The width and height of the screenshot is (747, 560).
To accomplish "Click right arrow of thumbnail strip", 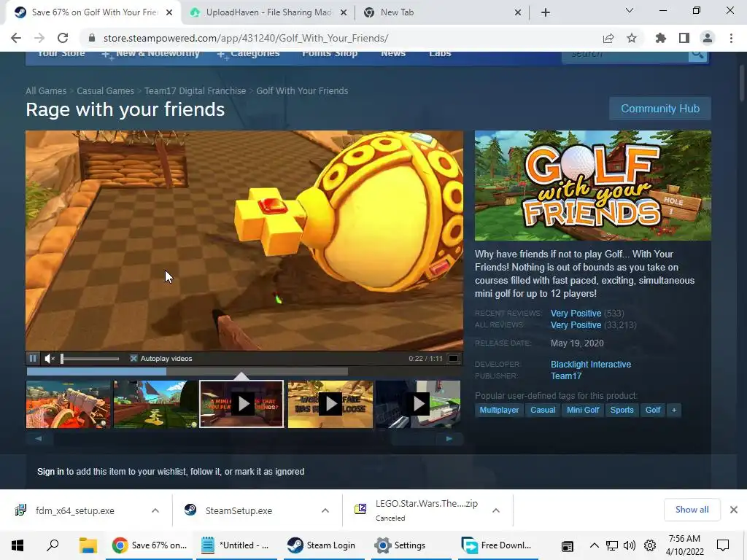I will [449, 438].
